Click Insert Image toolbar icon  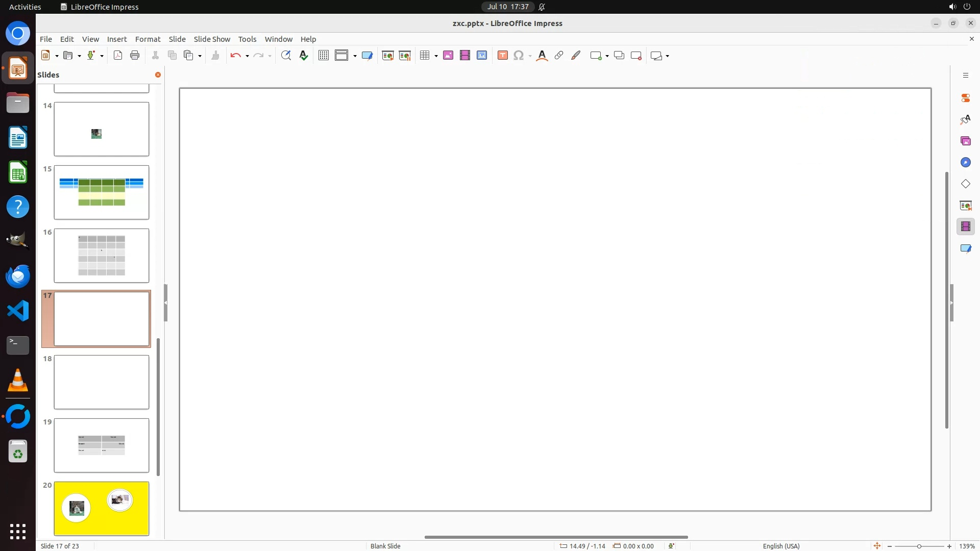pyautogui.click(x=448, y=56)
